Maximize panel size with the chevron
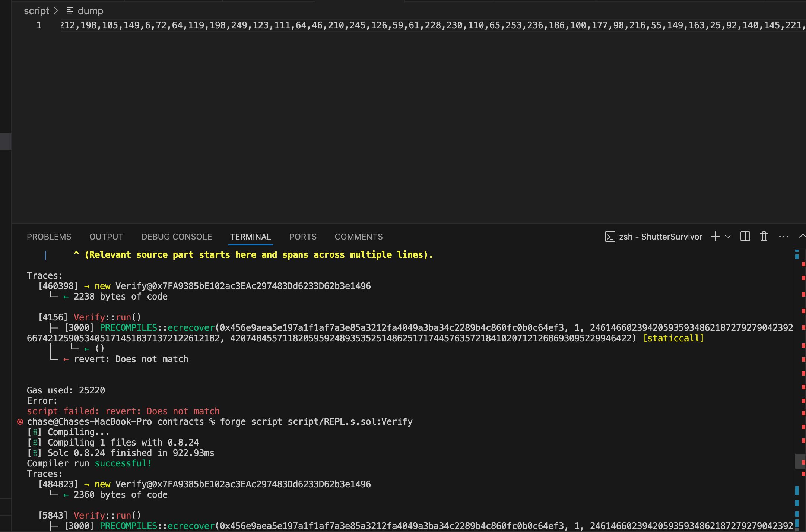Viewport: 806px width, 532px height. pos(802,236)
